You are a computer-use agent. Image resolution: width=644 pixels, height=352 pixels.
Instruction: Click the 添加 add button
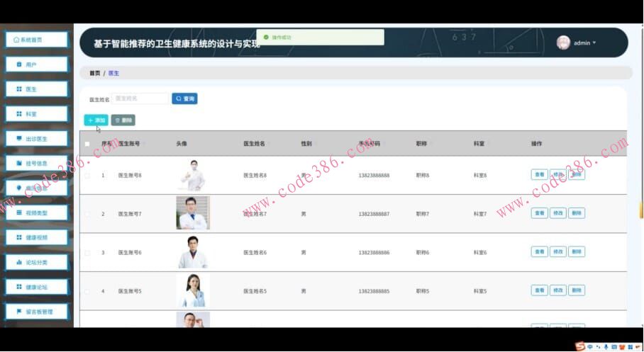[96, 120]
